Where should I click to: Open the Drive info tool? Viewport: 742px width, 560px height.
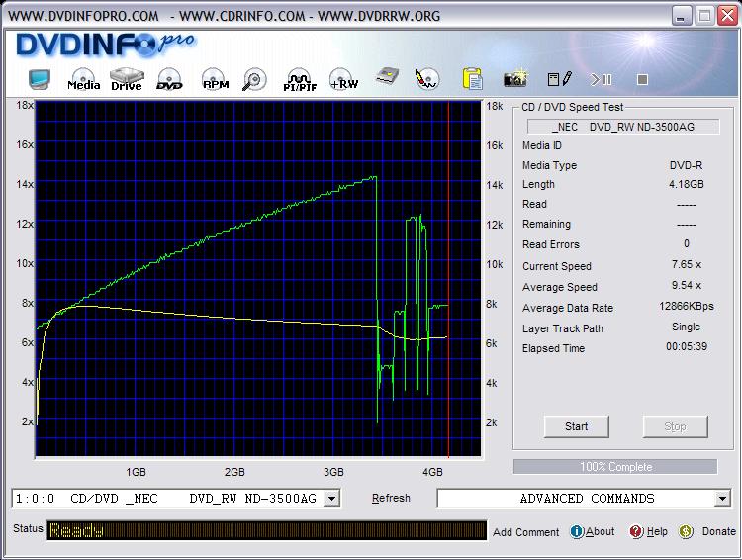click(127, 79)
